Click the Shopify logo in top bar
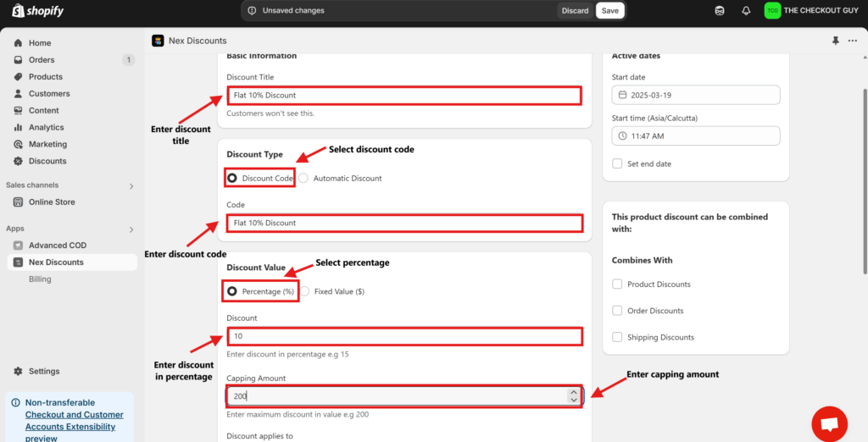 38,11
